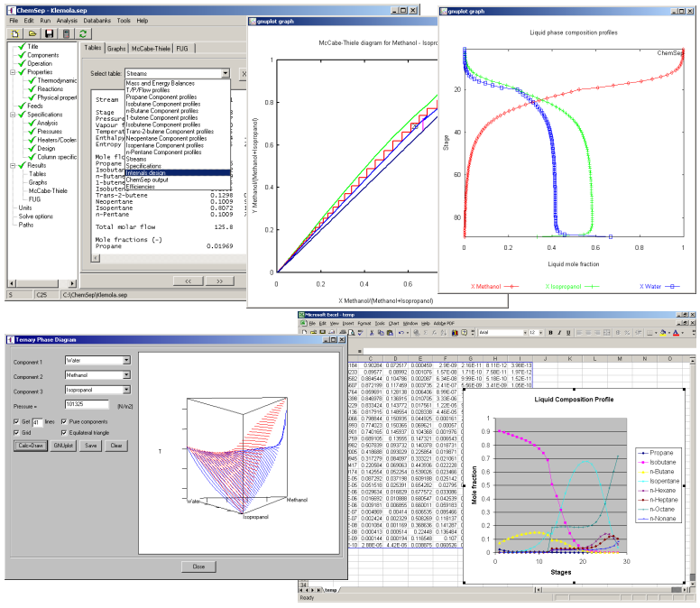This screenshot has height=608, width=700.
Task: Open the Component 3 Isopropanol dropdown
Action: pos(127,390)
